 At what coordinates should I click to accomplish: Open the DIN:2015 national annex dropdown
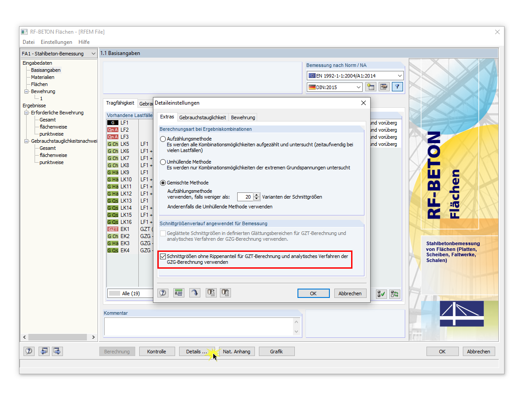(x=335, y=87)
